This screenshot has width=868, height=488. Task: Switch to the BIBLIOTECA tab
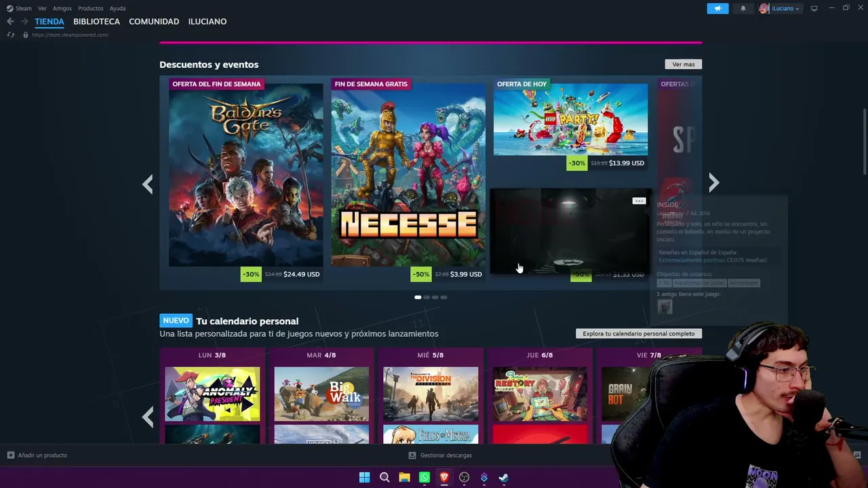tap(96, 22)
